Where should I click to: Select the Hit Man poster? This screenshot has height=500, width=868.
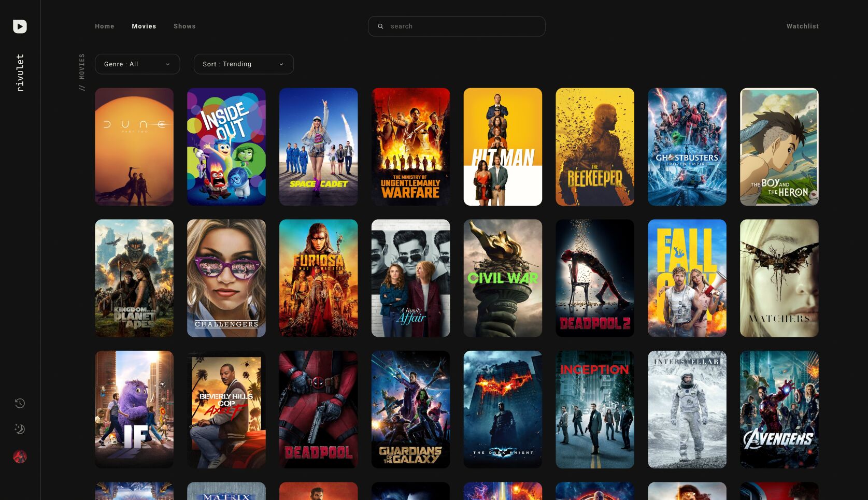503,147
